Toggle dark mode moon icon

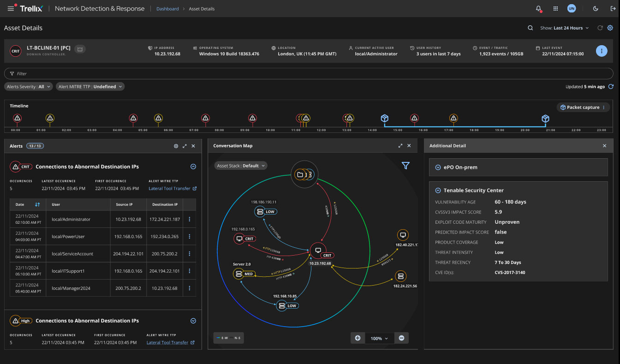[596, 9]
